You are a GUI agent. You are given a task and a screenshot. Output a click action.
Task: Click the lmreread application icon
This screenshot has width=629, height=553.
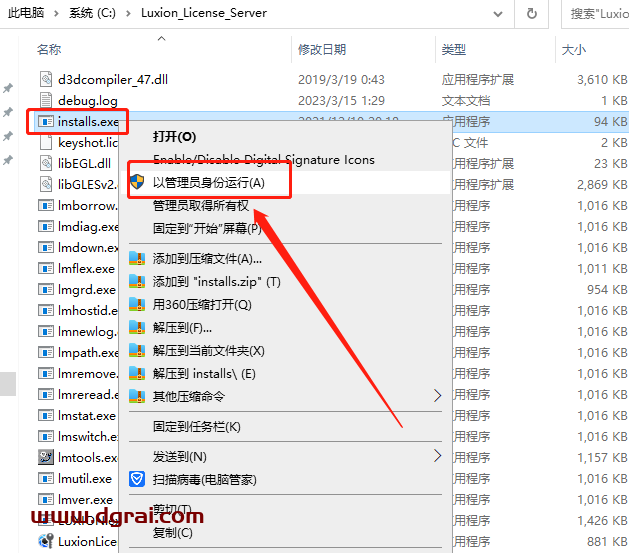(46, 395)
